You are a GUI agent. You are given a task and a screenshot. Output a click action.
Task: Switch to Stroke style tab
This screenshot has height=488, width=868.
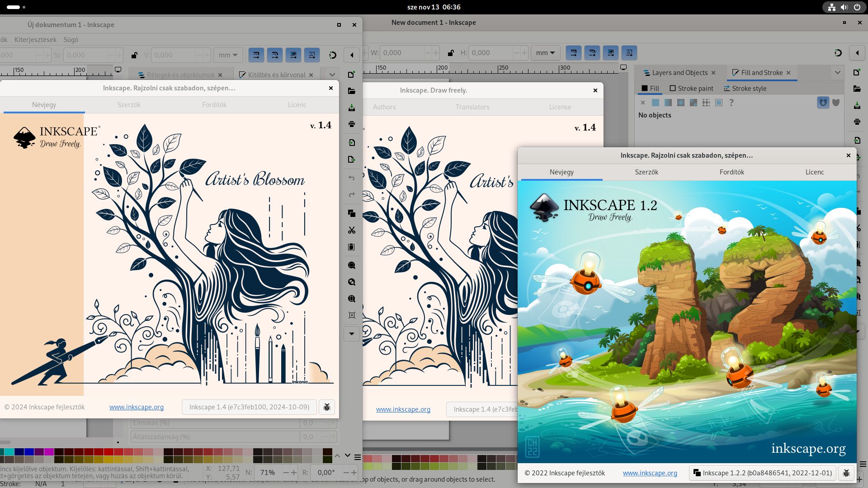coord(745,89)
